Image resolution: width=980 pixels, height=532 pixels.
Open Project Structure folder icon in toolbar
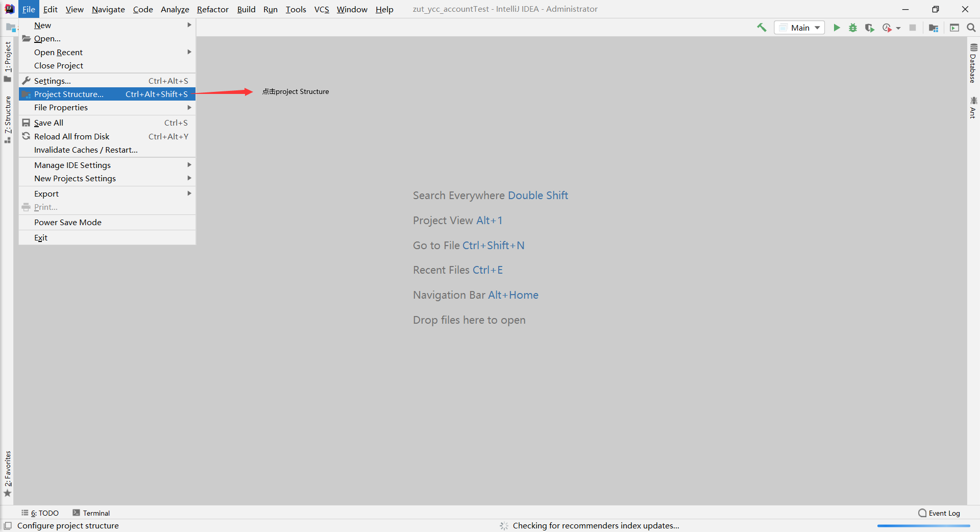(x=934, y=28)
